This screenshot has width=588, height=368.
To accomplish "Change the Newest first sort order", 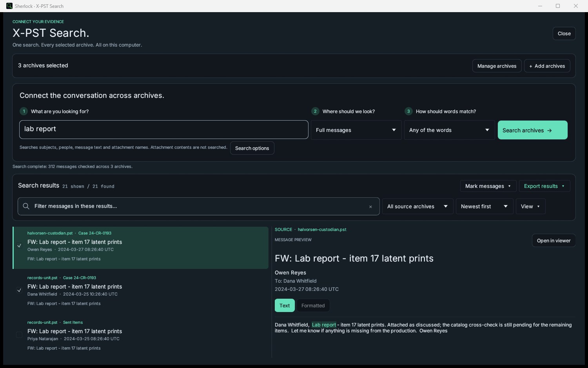I will (x=485, y=206).
